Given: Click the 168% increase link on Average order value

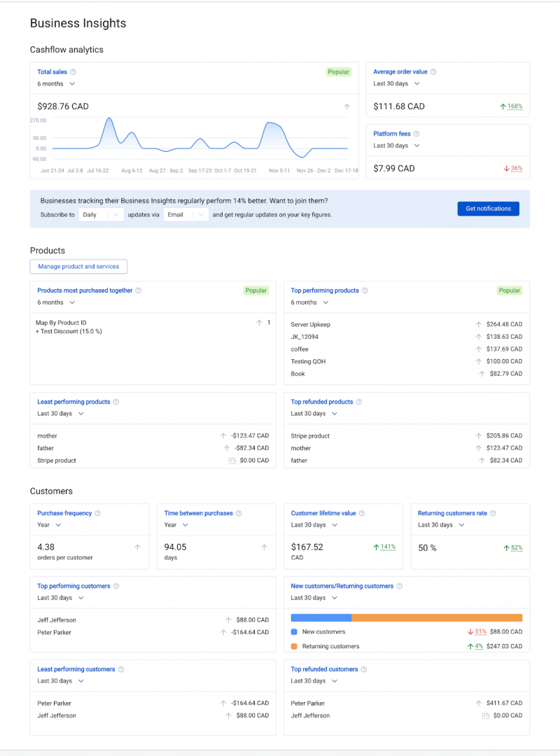Looking at the screenshot, I should coord(518,106).
